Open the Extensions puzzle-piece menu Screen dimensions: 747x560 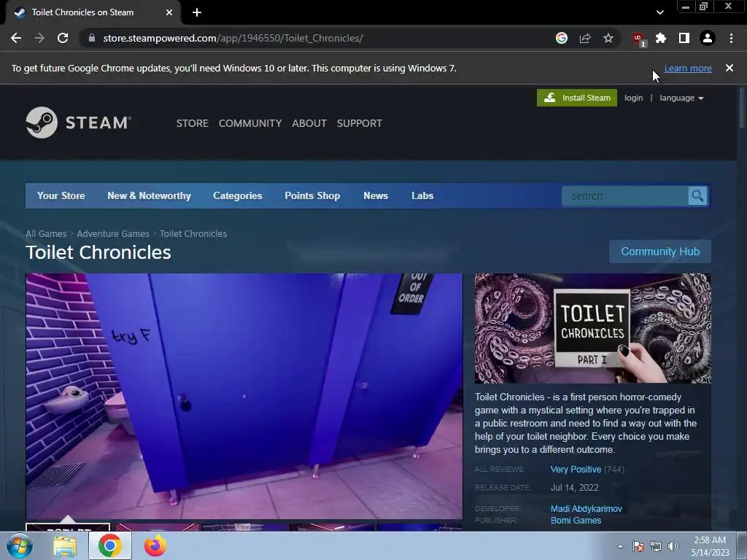click(661, 38)
